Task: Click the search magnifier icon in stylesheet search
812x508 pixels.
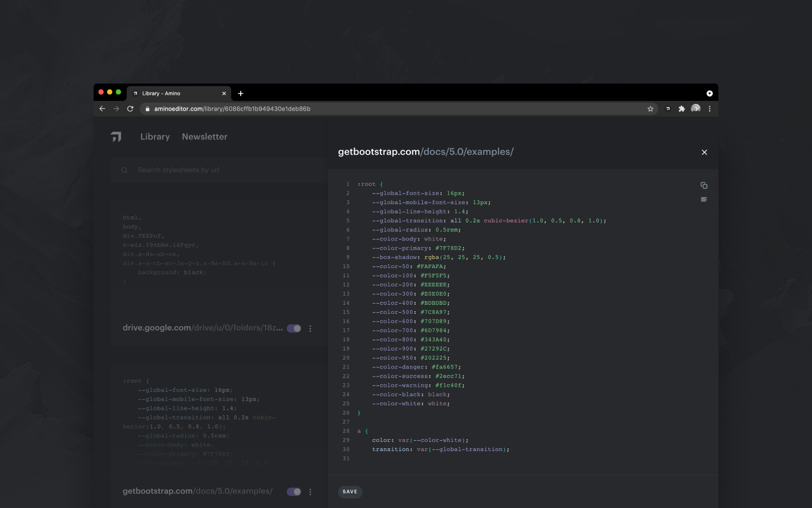Action: [x=125, y=170]
